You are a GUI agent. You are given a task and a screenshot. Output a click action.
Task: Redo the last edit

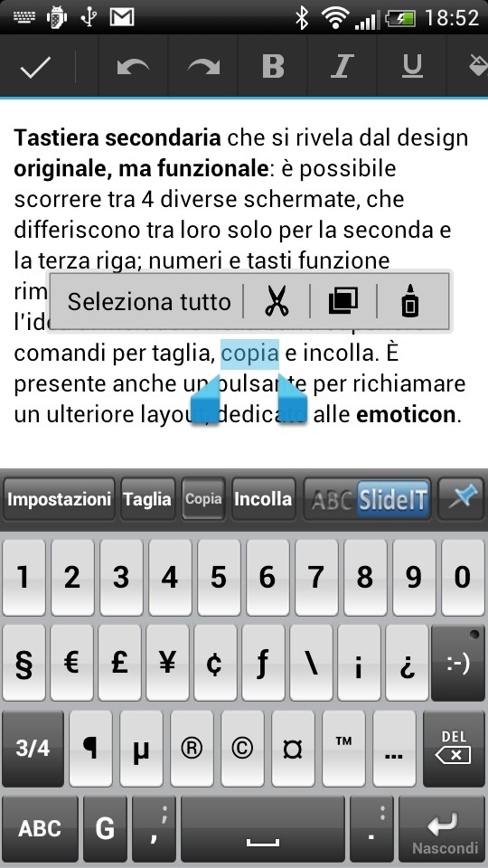tap(203, 68)
